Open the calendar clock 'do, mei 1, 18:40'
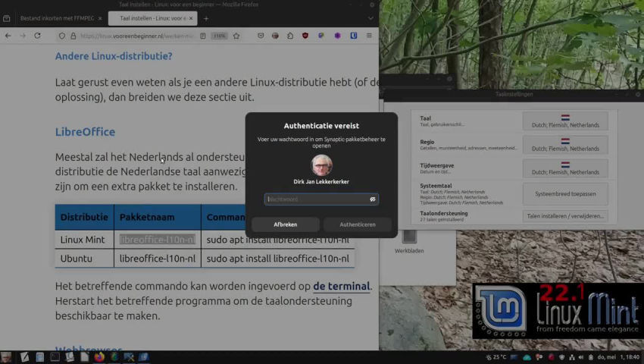 click(x=618, y=357)
